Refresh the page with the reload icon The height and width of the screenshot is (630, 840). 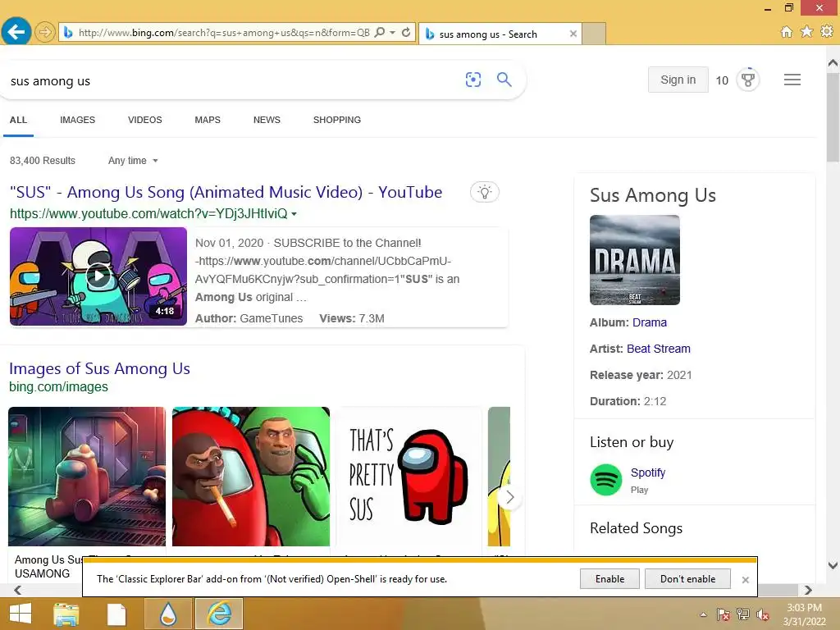[x=406, y=33]
